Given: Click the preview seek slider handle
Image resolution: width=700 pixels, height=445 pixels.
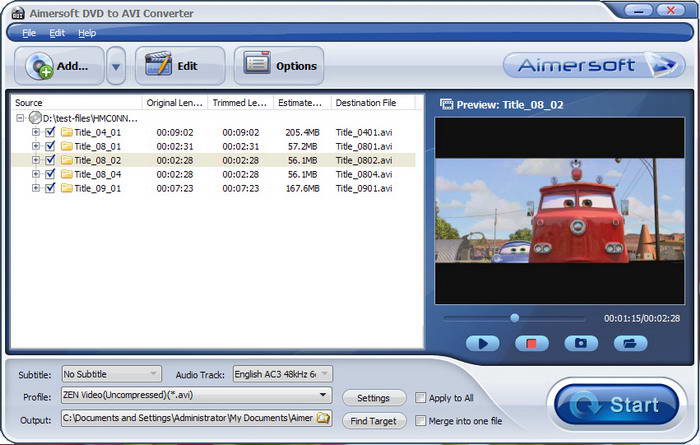Looking at the screenshot, I should (x=514, y=318).
